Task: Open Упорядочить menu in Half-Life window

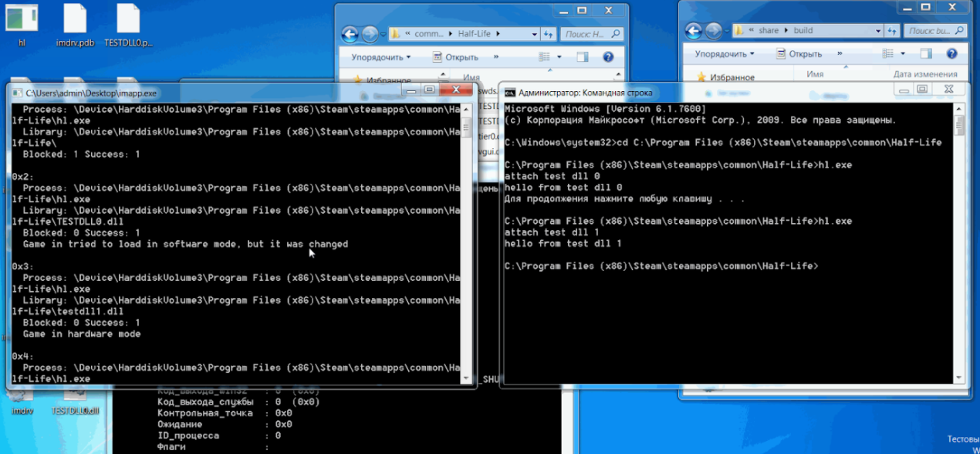Action: pos(380,57)
